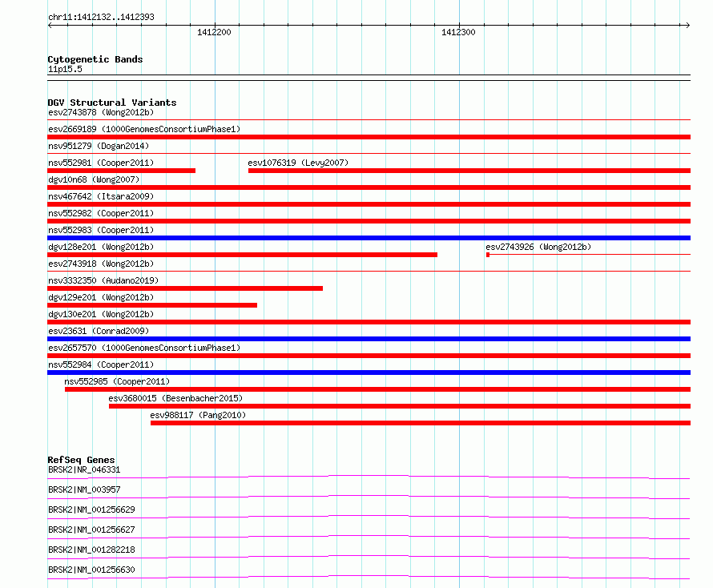Click the red bar under dgv128e201
This screenshot has width=713, height=588.
pyautogui.click(x=243, y=255)
